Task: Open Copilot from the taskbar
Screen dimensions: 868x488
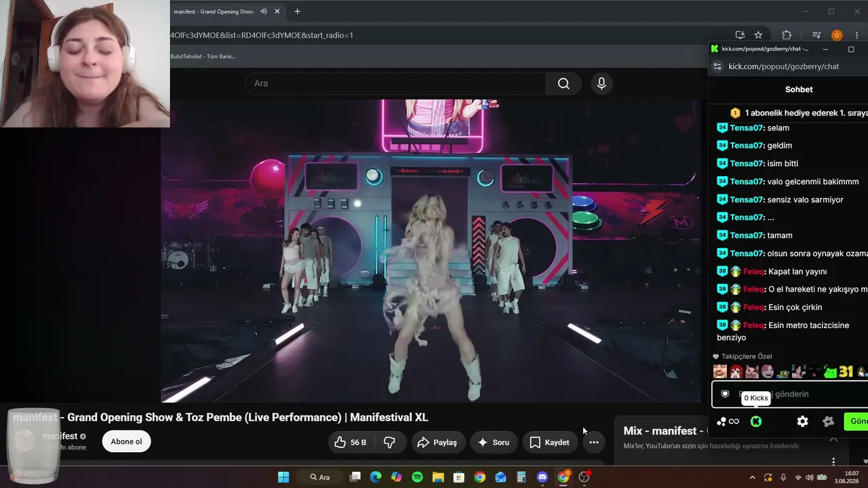Action: [x=397, y=477]
